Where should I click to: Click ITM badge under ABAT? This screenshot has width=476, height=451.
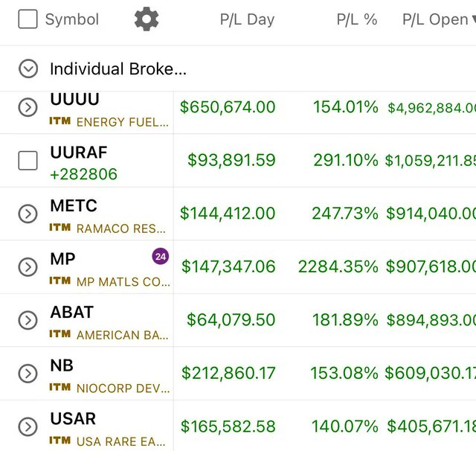(60, 334)
